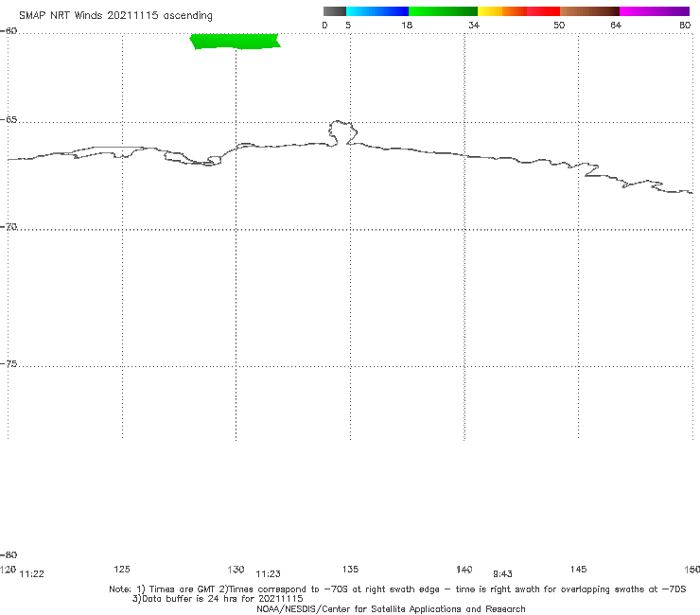Click the longitude label 135
Screen dimensions: 700x615
[x=350, y=569]
